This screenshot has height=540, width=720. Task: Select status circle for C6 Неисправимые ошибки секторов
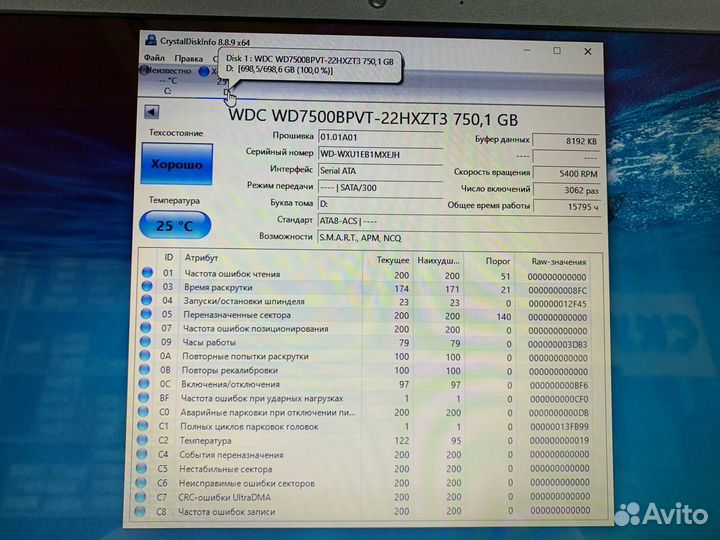[141, 483]
